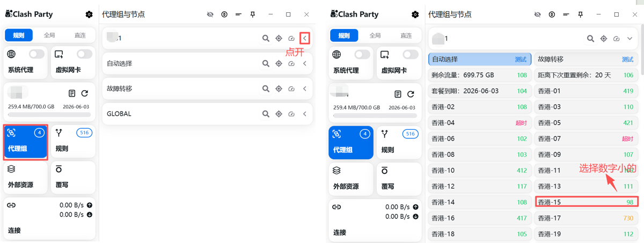The image size is (644, 243).
Task: Open profile document icon in left window
Action: 72,93
